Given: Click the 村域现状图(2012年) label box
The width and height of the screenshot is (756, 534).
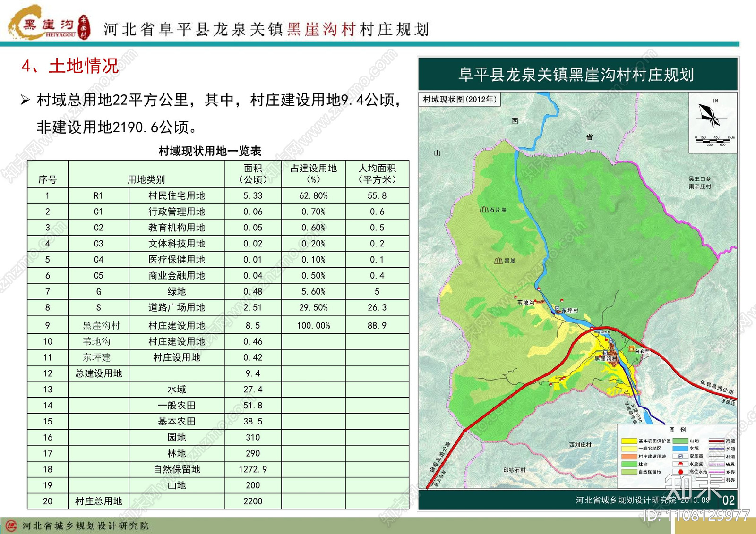Looking at the screenshot, I should pyautogui.click(x=459, y=99).
